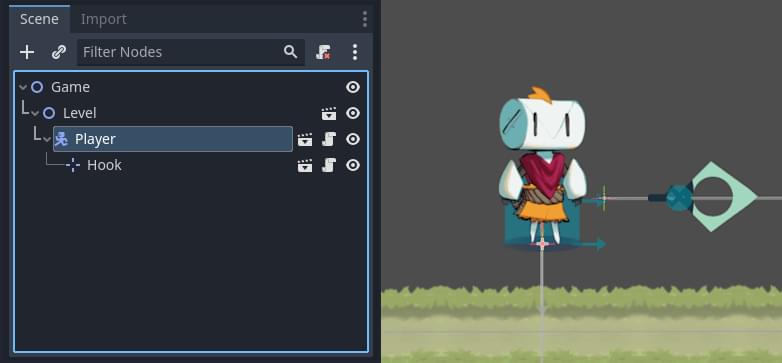
Task: Open the script attached to Player
Action: click(x=329, y=139)
